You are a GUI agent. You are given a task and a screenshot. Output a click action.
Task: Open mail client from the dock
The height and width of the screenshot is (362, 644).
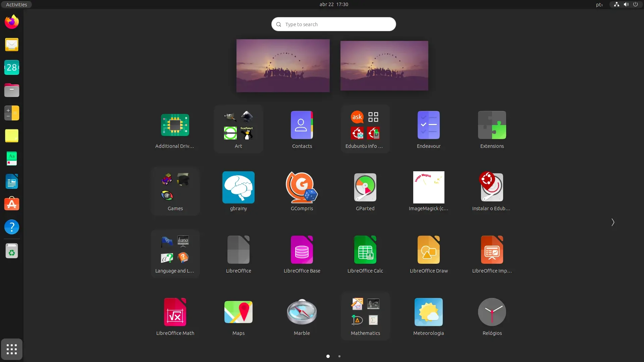coord(12,45)
